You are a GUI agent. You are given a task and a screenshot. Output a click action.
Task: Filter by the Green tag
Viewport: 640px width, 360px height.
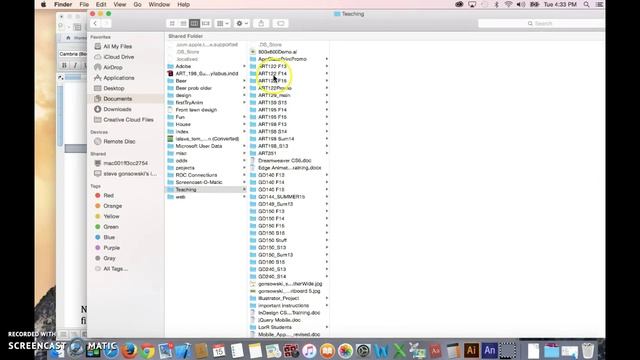pyautogui.click(x=111, y=227)
